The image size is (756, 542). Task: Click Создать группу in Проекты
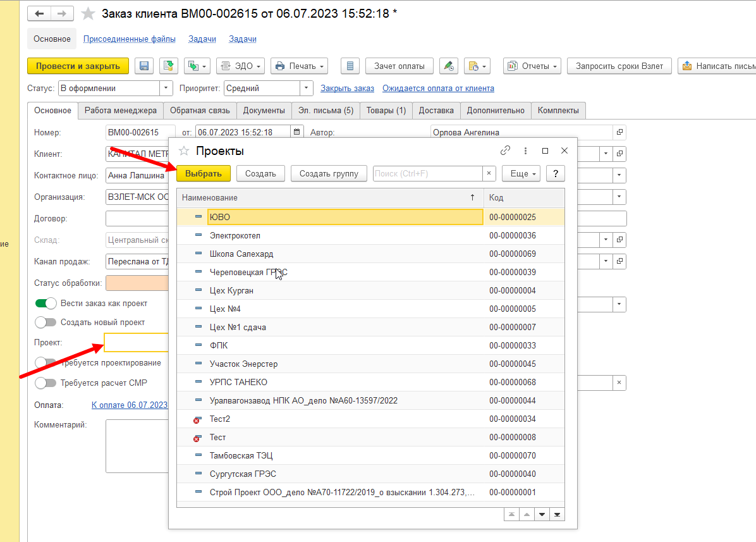tap(329, 173)
